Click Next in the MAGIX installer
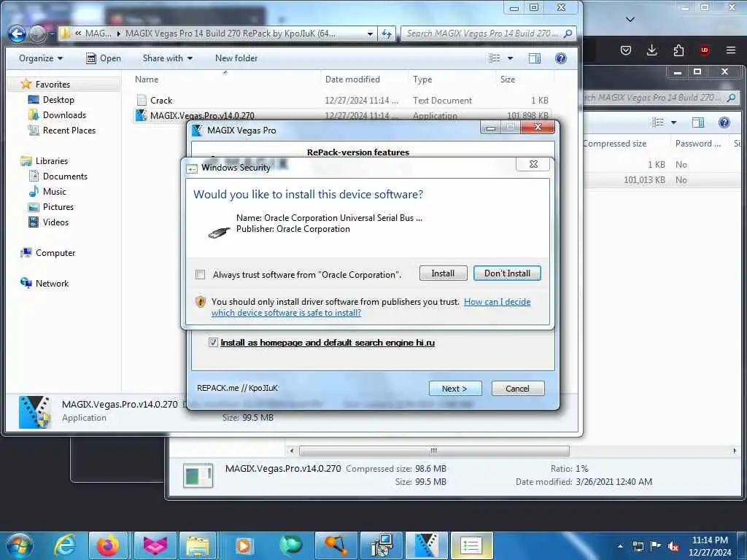 [455, 389]
